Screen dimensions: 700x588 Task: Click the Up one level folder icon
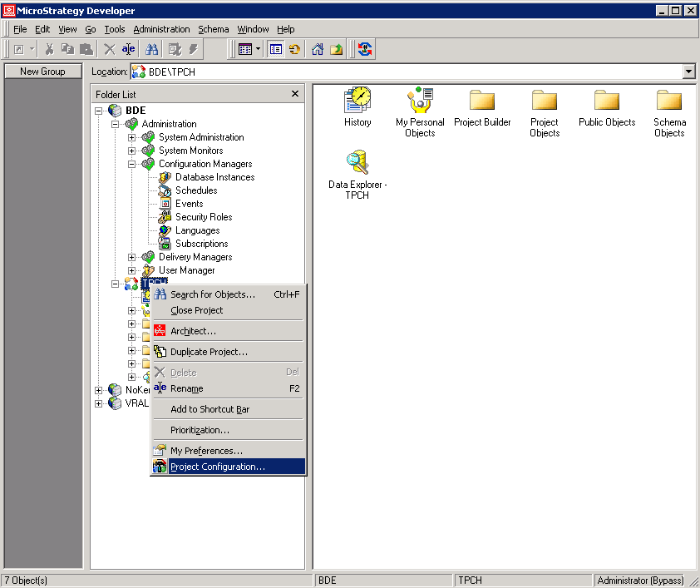coord(336,49)
